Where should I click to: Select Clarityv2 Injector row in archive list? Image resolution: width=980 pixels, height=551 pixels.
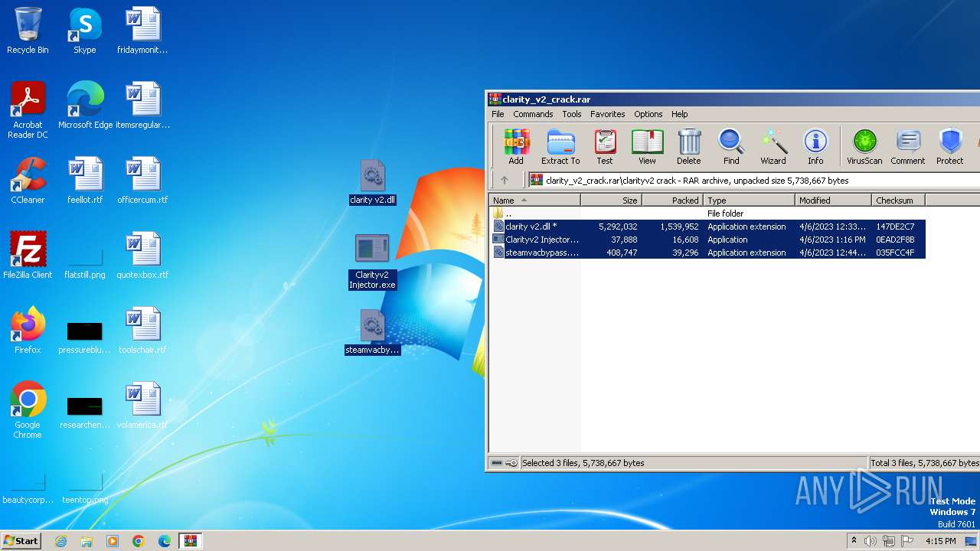click(707, 240)
